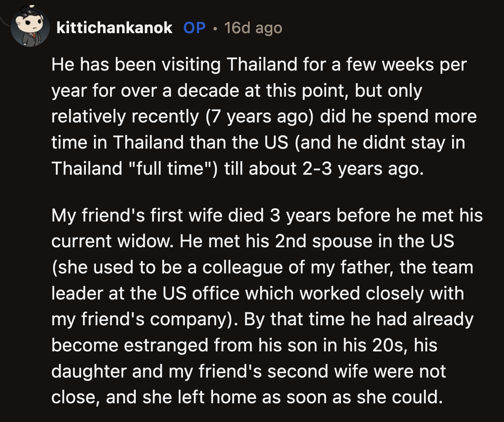Select the OP label next to username

click(x=194, y=28)
